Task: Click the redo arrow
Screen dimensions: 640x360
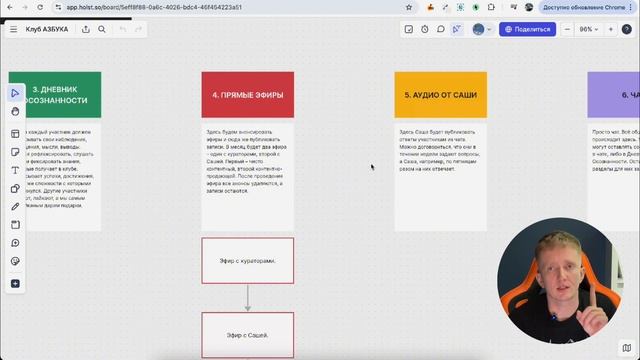Action: tap(138, 29)
